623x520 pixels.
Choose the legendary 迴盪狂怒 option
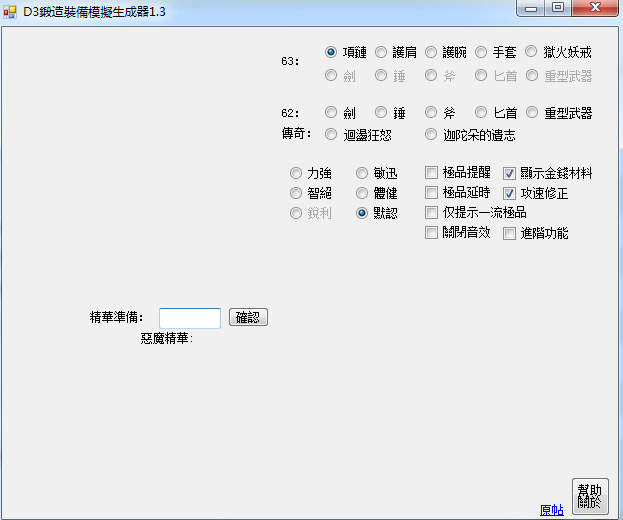click(331, 135)
